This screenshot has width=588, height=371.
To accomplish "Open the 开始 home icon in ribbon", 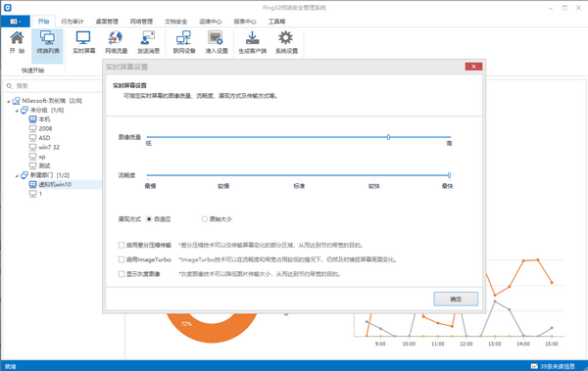I will [17, 42].
